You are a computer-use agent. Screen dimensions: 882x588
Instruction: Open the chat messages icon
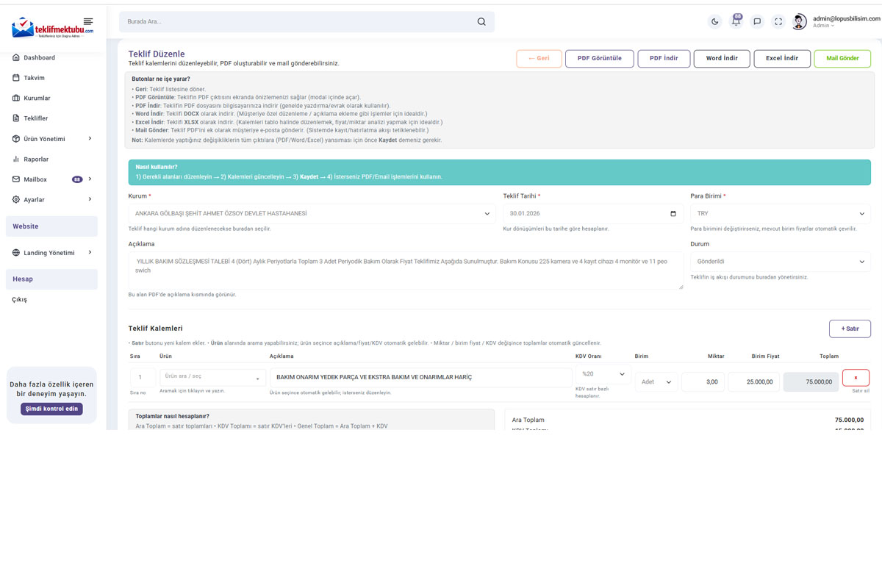tap(757, 22)
